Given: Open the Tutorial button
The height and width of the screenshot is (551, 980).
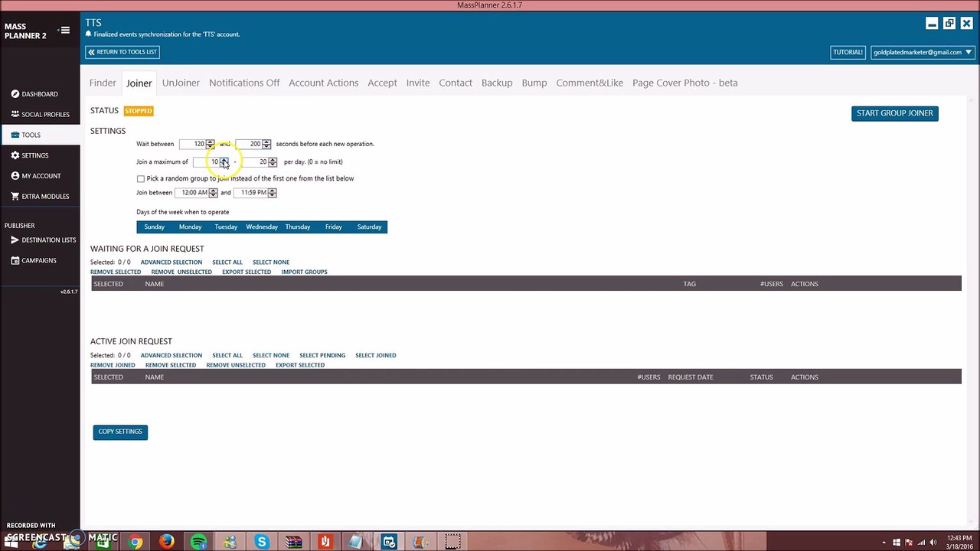Looking at the screenshot, I should tap(848, 52).
